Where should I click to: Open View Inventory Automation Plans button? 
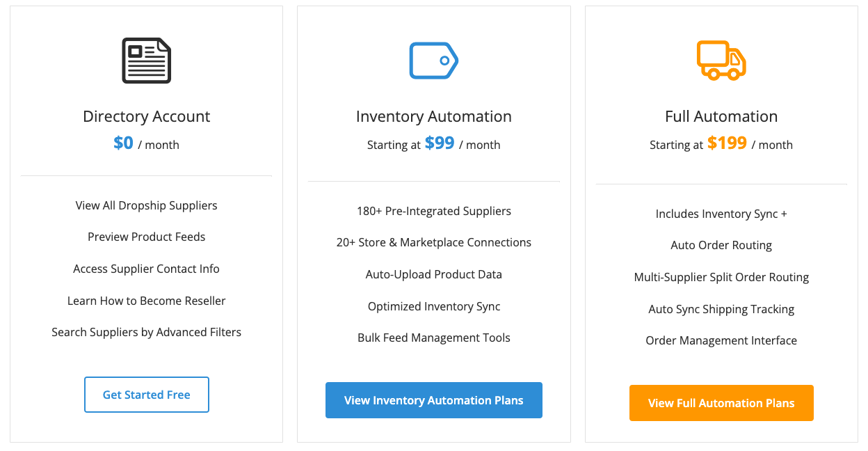pyautogui.click(x=433, y=400)
